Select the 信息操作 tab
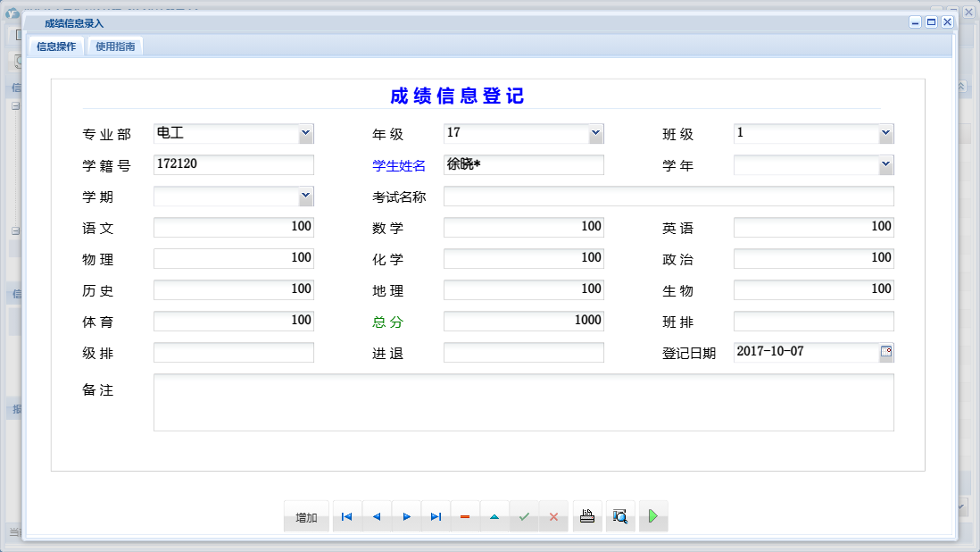Viewport: 980px width, 552px height. click(54, 46)
